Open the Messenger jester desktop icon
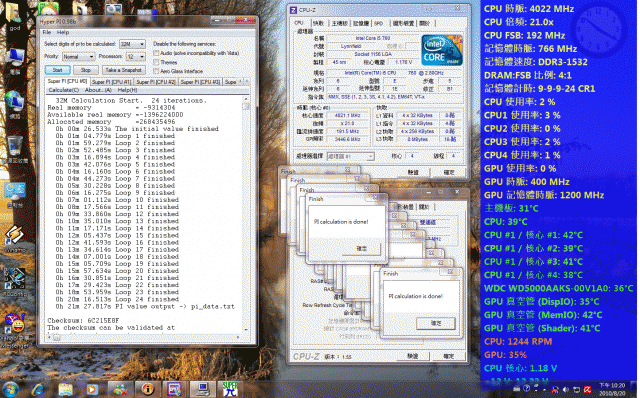The height and width of the screenshot is (398, 640). (15, 331)
